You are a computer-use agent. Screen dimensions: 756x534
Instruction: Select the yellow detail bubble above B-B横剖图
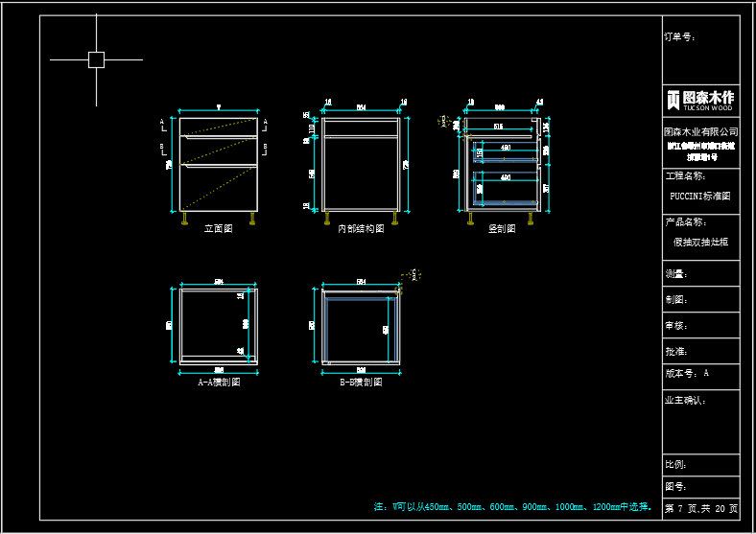tap(413, 275)
